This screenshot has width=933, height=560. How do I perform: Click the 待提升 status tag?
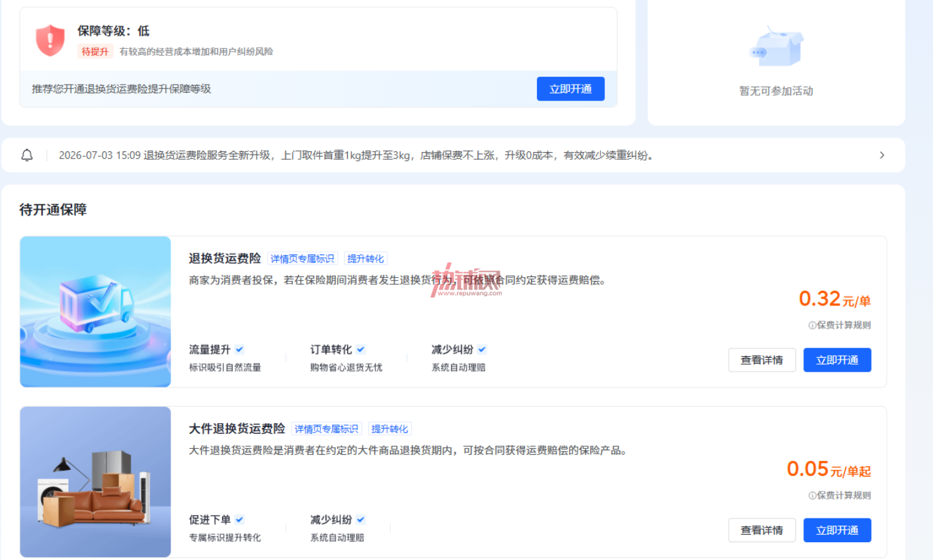(95, 52)
